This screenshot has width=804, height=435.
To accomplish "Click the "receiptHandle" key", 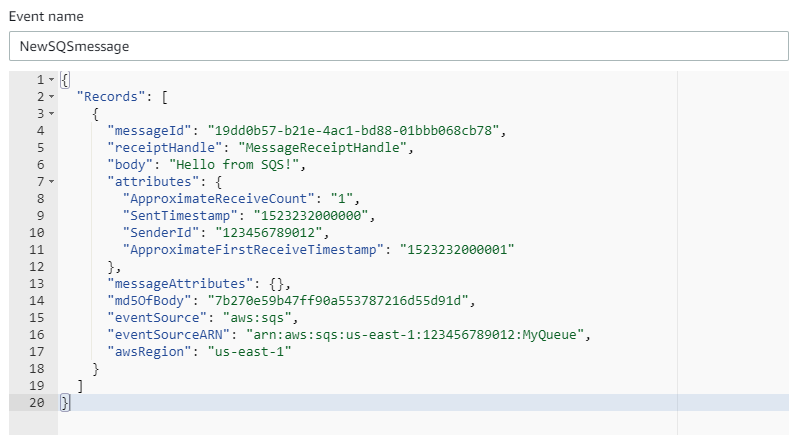I will coord(165,148).
